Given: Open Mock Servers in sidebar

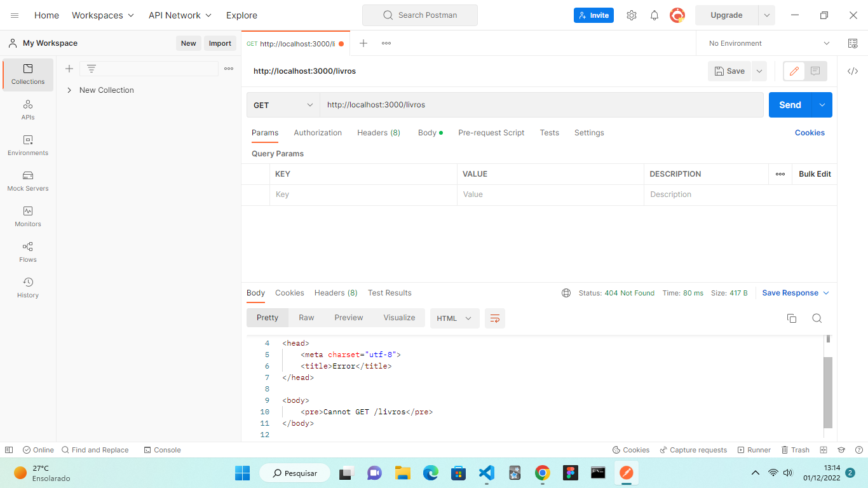Looking at the screenshot, I should pos(28,181).
